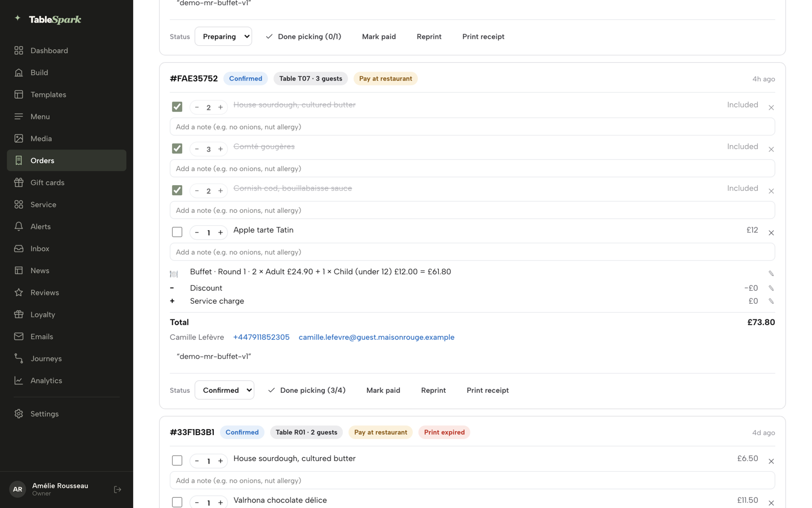Image resolution: width=812 pixels, height=508 pixels.
Task: Click Mark paid for order #FAE35752
Action: click(x=383, y=390)
